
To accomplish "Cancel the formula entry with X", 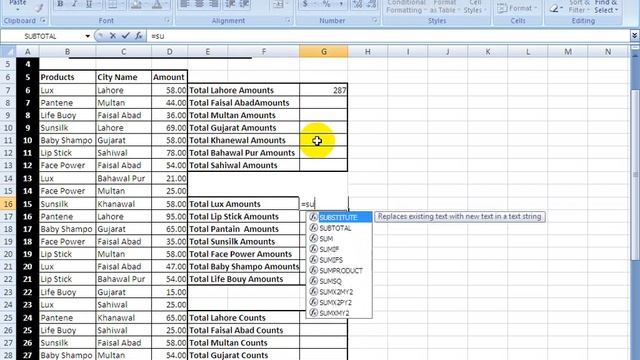I will [113, 36].
